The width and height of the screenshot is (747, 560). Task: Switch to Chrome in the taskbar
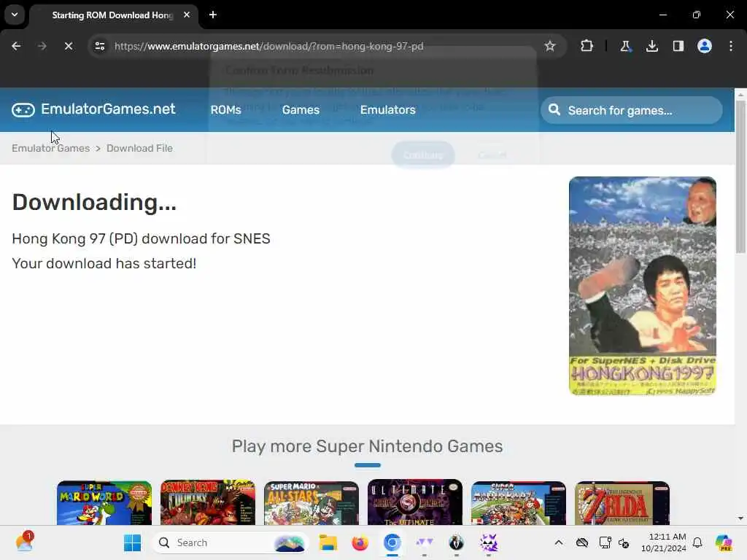tap(392, 542)
